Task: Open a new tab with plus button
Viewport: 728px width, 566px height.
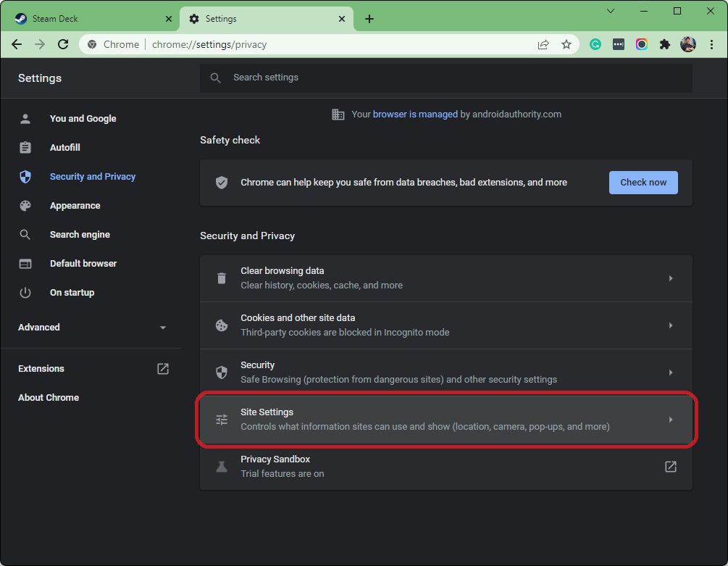Action: click(x=369, y=19)
